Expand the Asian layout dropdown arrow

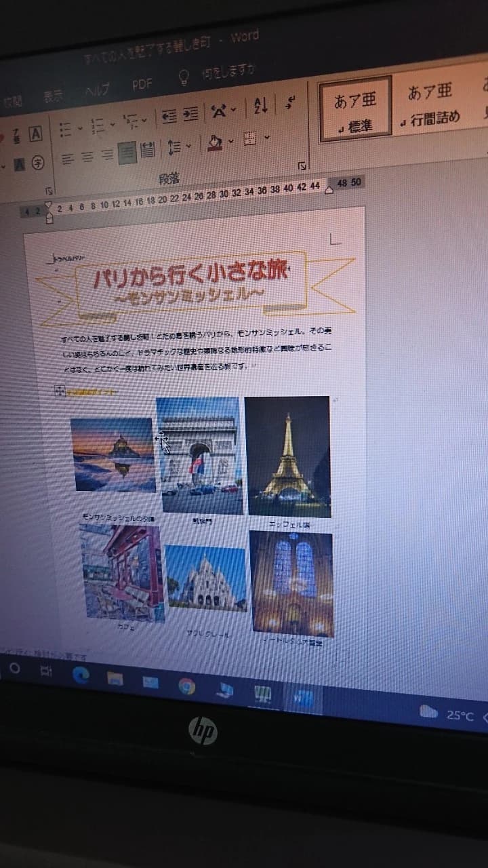[x=233, y=110]
